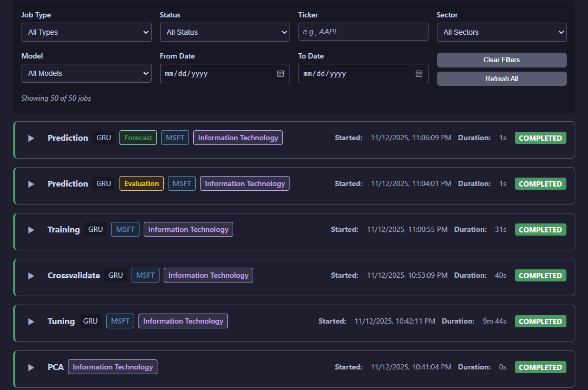This screenshot has width=588, height=390.
Task: Click COMPLETED badge on Evaluation row
Action: 541,184
